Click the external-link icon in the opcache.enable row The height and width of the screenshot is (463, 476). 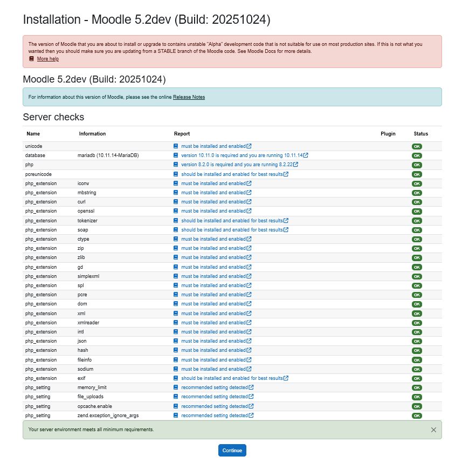251,406
